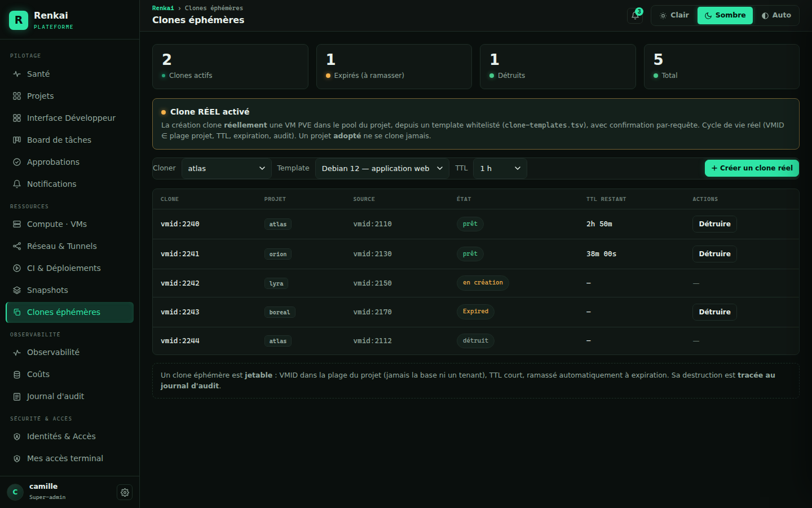Click the 'détruit' status badge
Image resolution: width=812 pixels, height=508 pixels.
(x=475, y=341)
